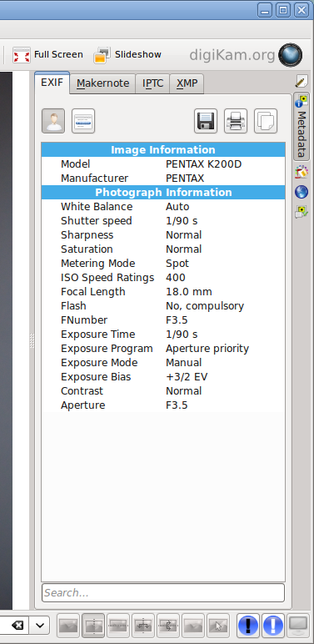Select the EXIF tab
This screenshot has width=314, height=644.
click(52, 83)
